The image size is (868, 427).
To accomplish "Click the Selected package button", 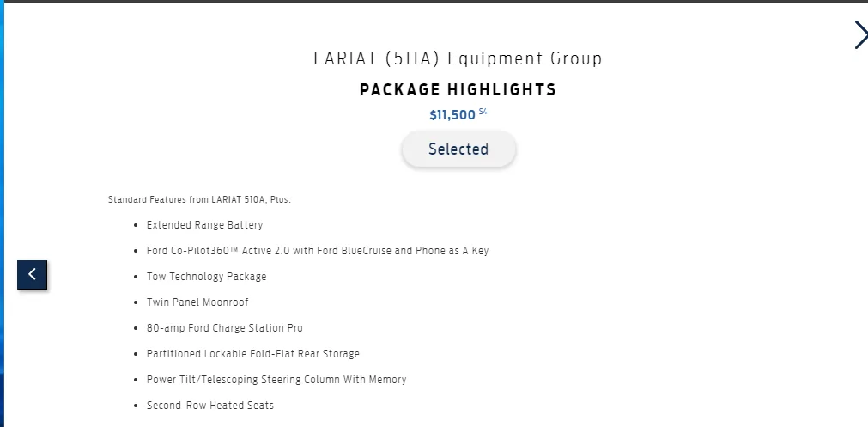I will click(458, 149).
